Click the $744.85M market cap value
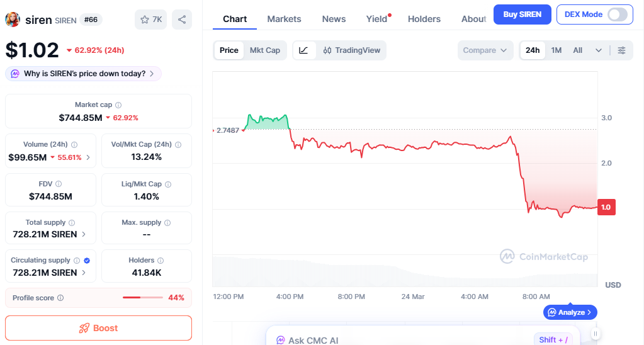Viewport: 644px width, 345px height. [81, 118]
